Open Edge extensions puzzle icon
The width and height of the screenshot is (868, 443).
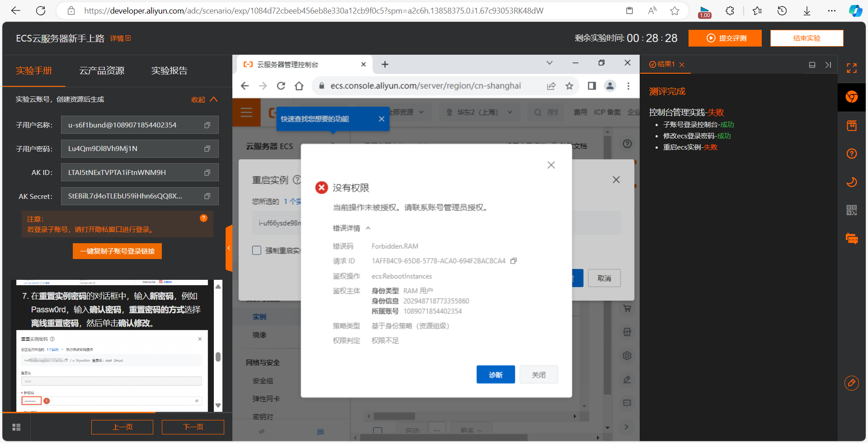[x=730, y=11]
